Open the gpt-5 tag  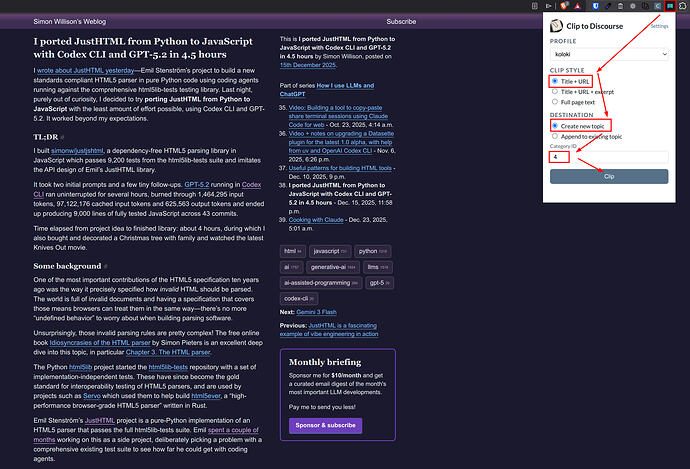pyautogui.click(x=379, y=283)
